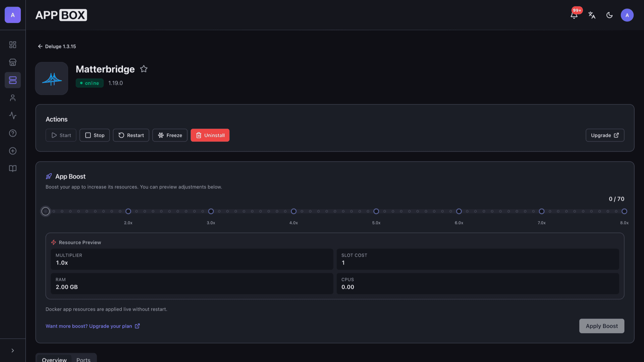Open the help question mark icon
This screenshot has height=362, width=644.
coord(13,133)
